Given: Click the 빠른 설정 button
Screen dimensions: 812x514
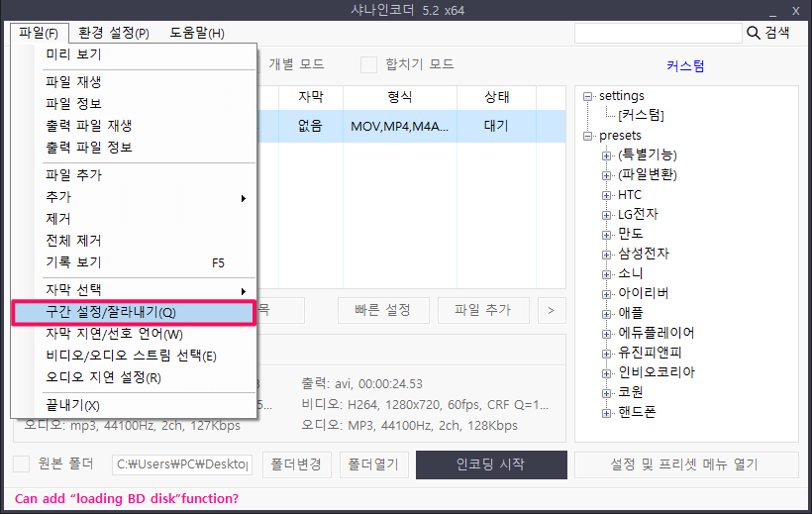Looking at the screenshot, I should pos(383,310).
